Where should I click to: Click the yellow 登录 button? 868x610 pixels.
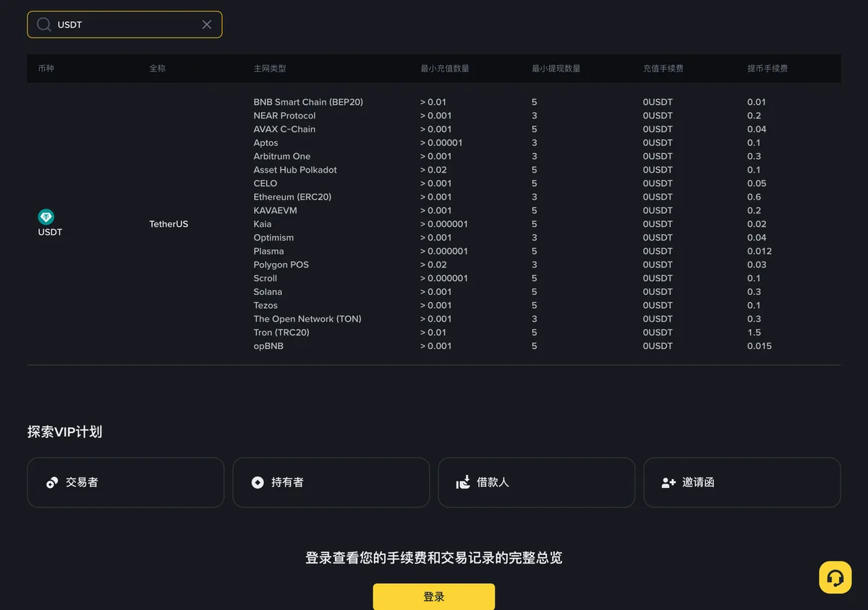[434, 597]
